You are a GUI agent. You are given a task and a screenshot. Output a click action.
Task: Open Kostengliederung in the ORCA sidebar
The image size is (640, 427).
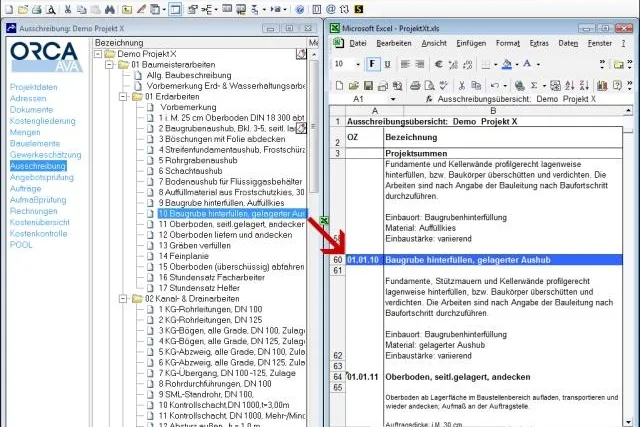tap(42, 121)
